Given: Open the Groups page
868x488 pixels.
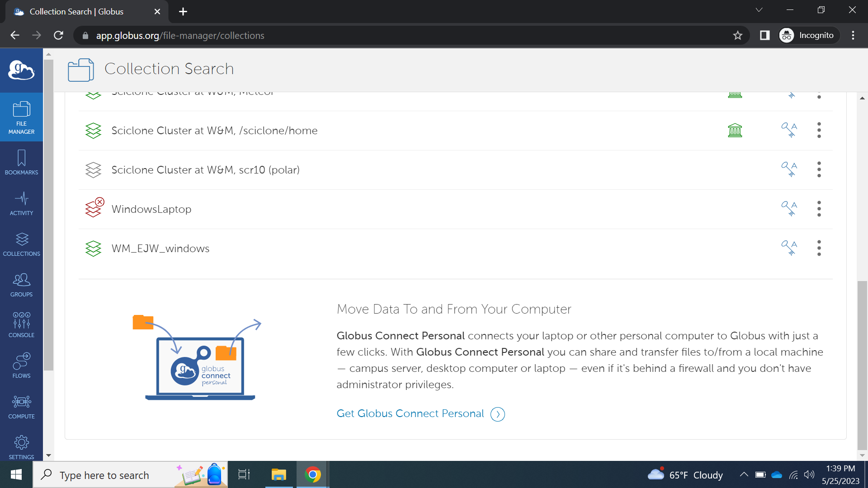Looking at the screenshot, I should [x=21, y=284].
